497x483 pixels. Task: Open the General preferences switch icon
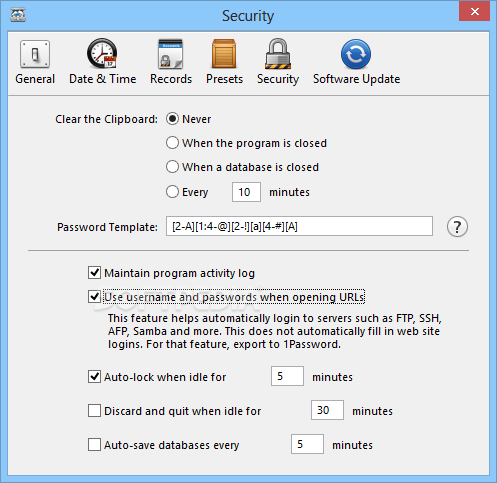pos(35,54)
